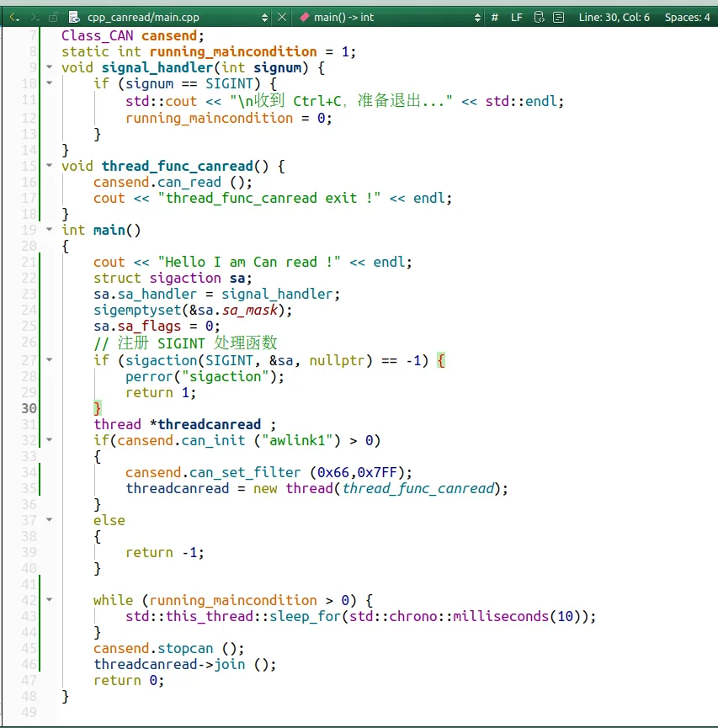Click 'main' in int main()
The width and height of the screenshot is (718, 728).
109,231
